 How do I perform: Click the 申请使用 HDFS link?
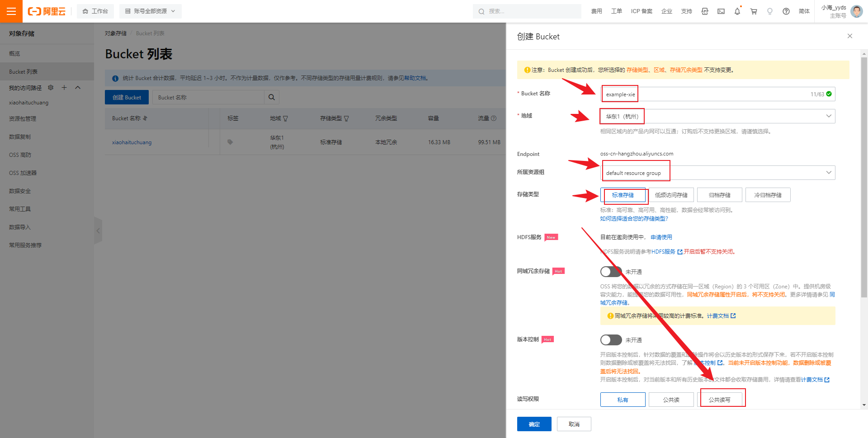point(661,237)
